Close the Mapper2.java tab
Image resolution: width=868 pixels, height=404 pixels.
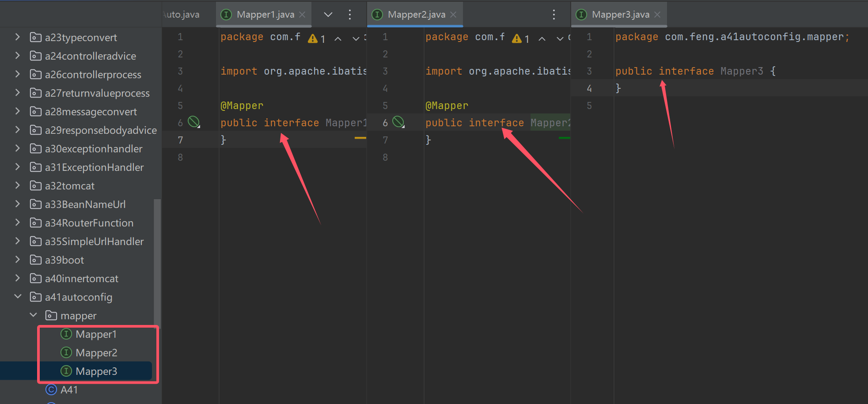pos(453,15)
